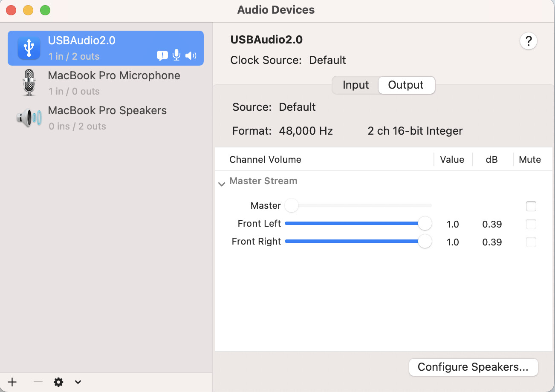This screenshot has height=392, width=555.
Task: Adjust the Master volume slider
Action: click(x=292, y=205)
